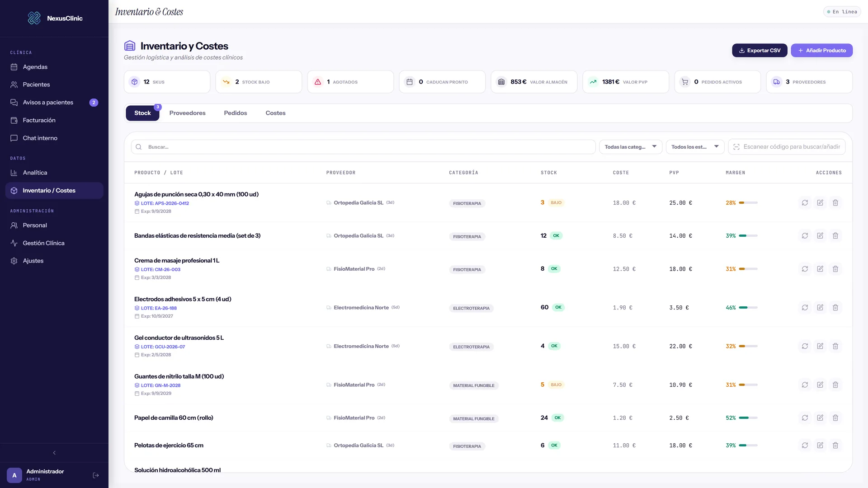Click the Escanear código input field
The height and width of the screenshot is (488, 868).
(787, 147)
